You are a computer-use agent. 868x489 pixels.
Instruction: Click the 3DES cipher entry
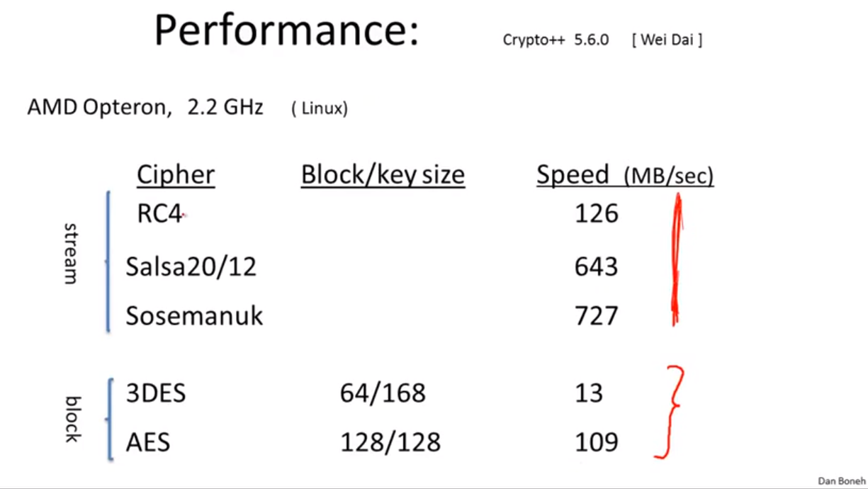(x=156, y=393)
